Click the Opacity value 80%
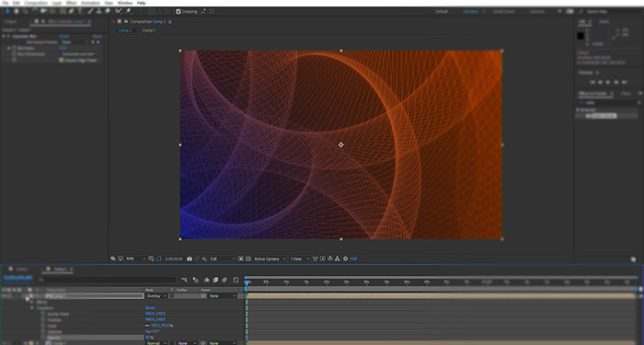The height and width of the screenshot is (345, 644). coord(148,338)
